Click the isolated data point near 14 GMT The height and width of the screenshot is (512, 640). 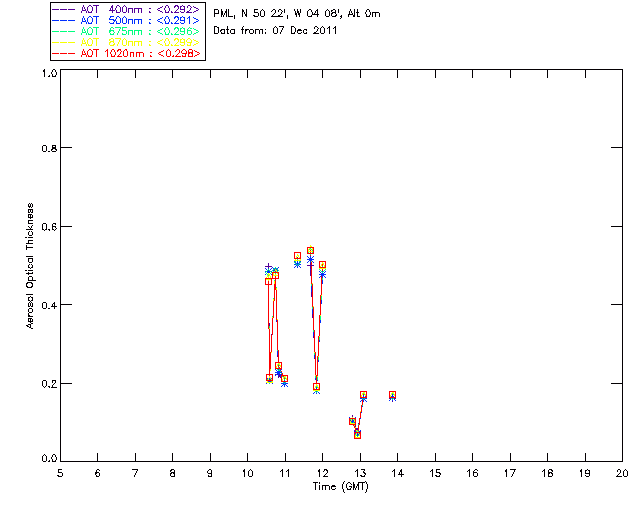(x=392, y=395)
